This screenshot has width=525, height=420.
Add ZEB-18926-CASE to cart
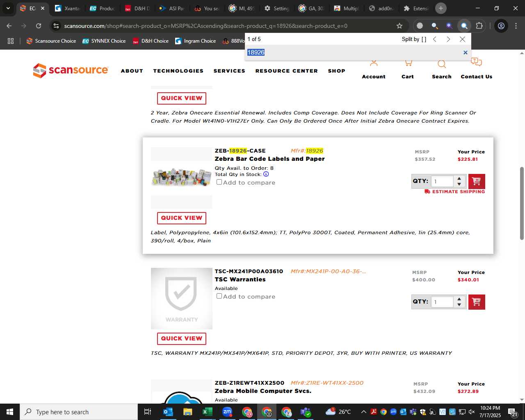tap(477, 181)
